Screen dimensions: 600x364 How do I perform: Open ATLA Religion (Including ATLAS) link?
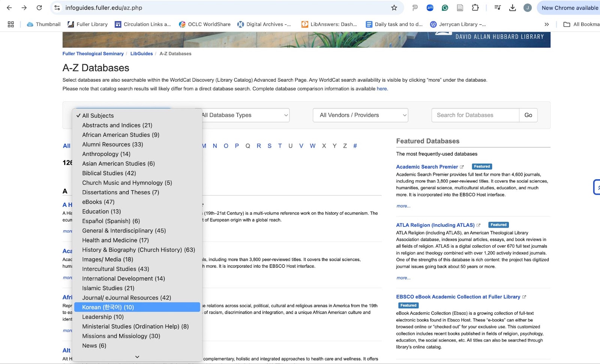(435, 225)
